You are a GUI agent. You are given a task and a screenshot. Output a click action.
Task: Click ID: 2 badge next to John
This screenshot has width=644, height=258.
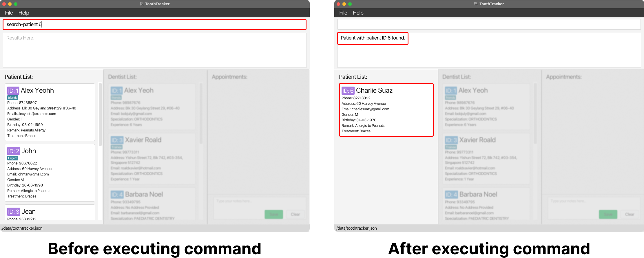[14, 151]
